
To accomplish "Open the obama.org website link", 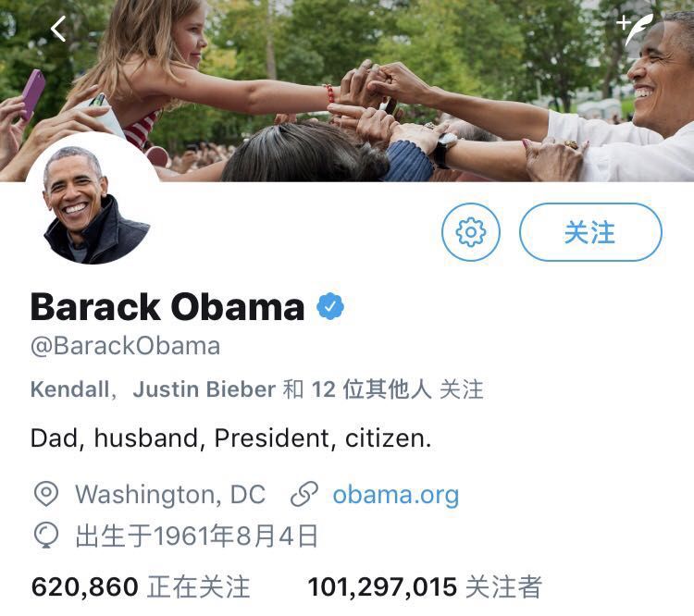I will click(396, 495).
